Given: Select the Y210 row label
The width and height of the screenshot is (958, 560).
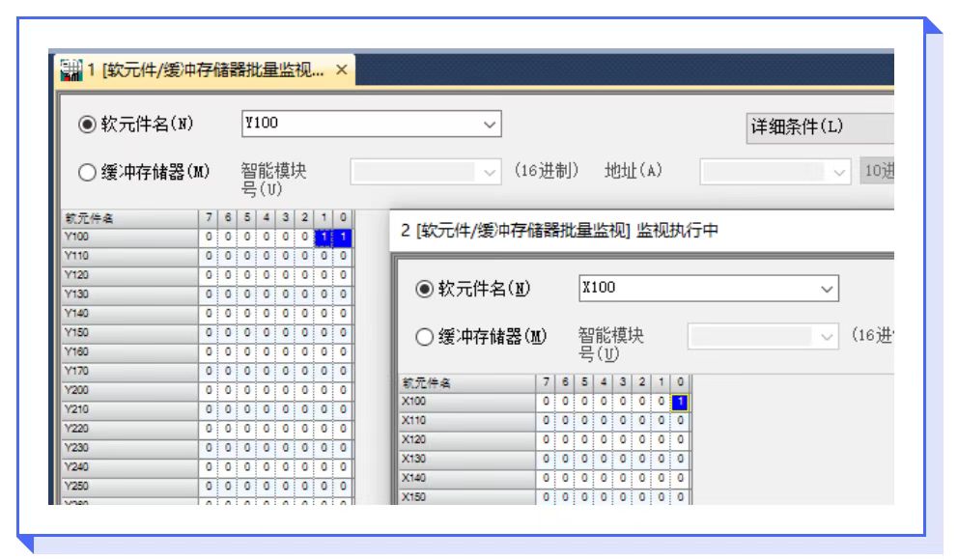Looking at the screenshot, I should click(x=129, y=409).
